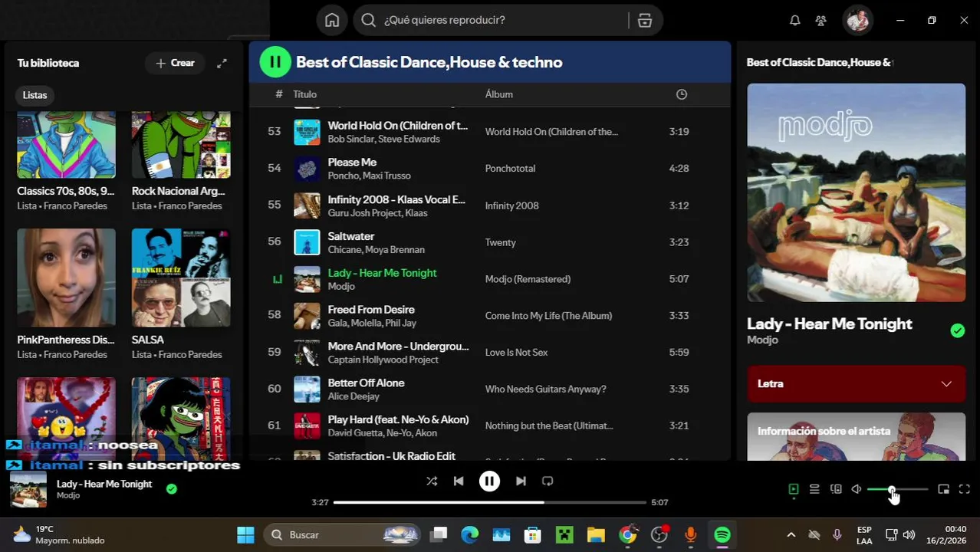Open Información sobre el artista card
The width and height of the screenshot is (980, 552).
(x=856, y=436)
